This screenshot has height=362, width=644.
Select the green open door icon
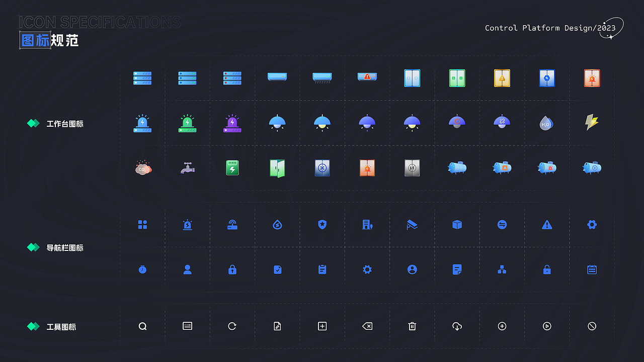[x=277, y=168]
